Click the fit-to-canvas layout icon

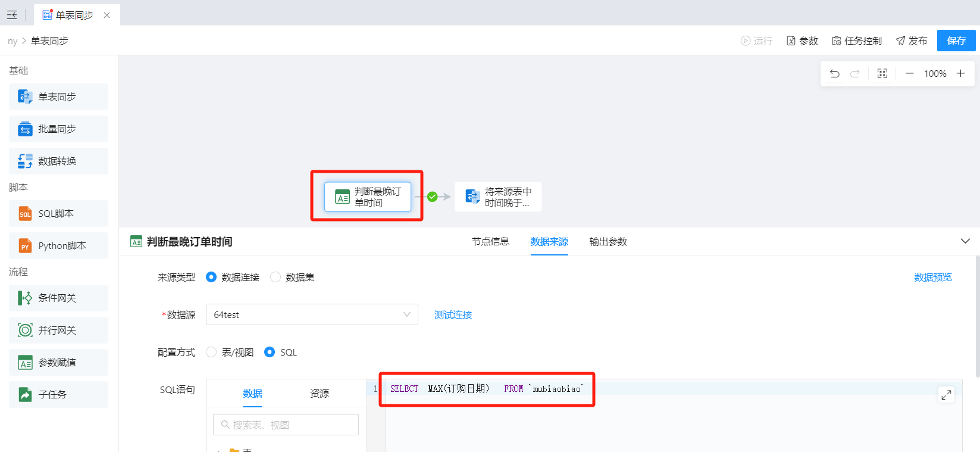click(x=882, y=74)
